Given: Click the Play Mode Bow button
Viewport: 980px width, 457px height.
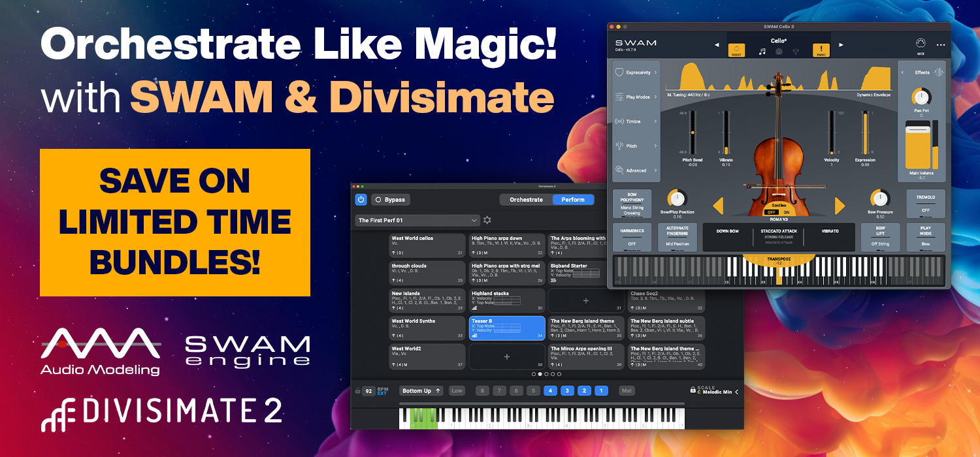Looking at the screenshot, I should point(926,237).
